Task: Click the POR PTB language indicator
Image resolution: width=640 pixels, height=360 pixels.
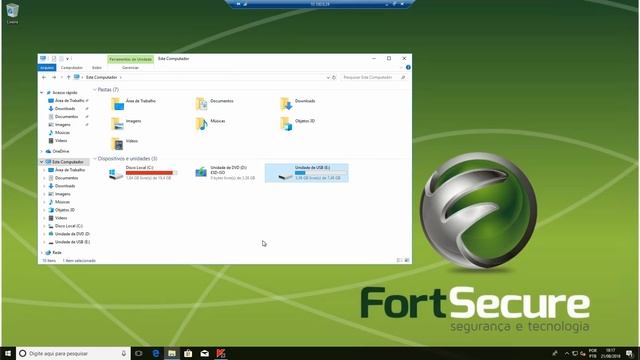Action: point(593,353)
